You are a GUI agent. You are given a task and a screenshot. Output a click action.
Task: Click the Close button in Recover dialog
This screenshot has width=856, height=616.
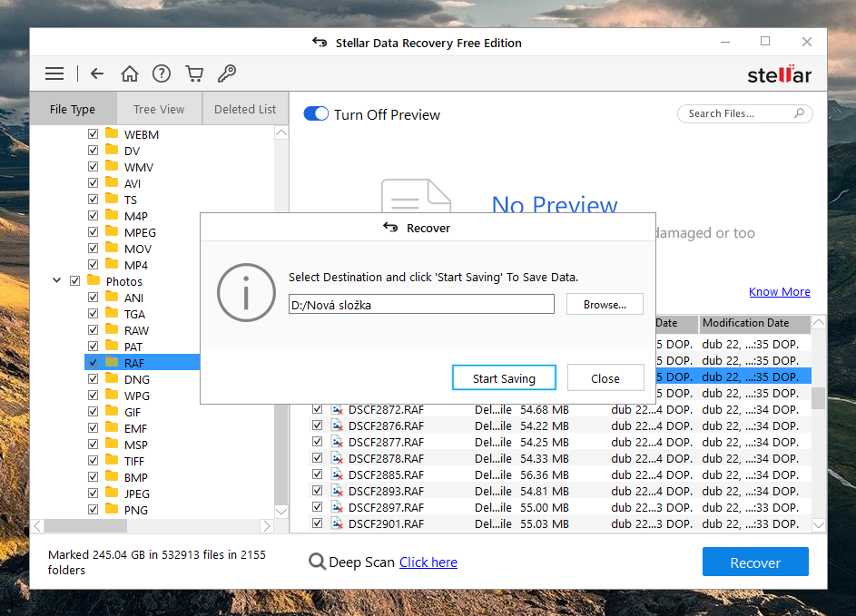(605, 377)
